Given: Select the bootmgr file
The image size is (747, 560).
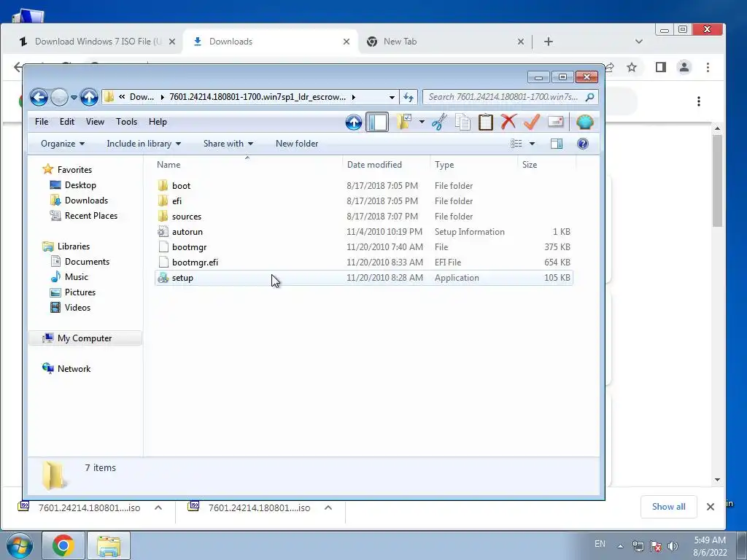Looking at the screenshot, I should pos(364,247).
